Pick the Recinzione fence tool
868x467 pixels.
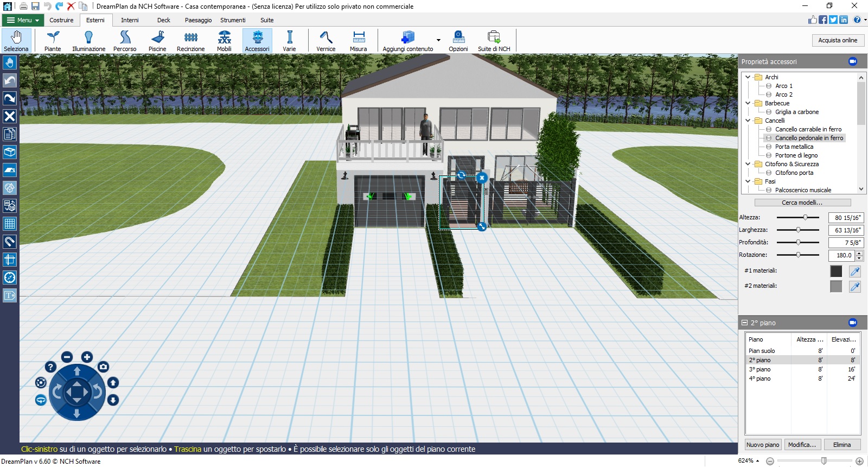pos(190,41)
